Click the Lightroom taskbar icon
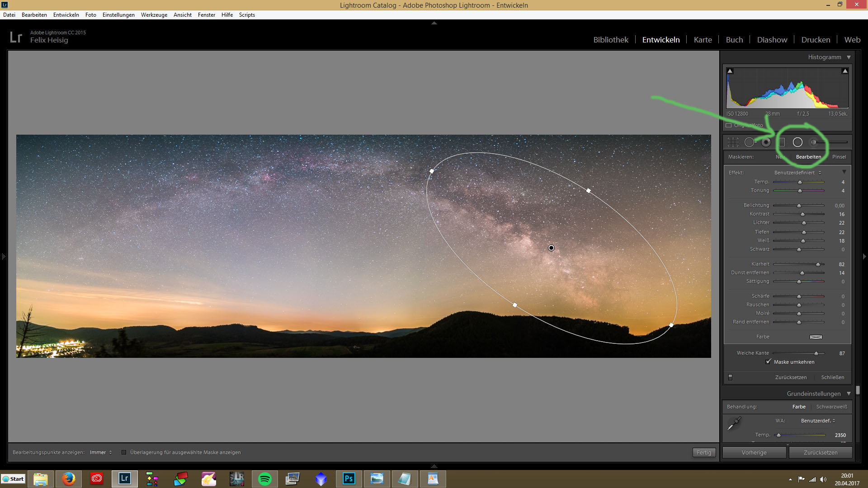868x488 pixels. 125,479
